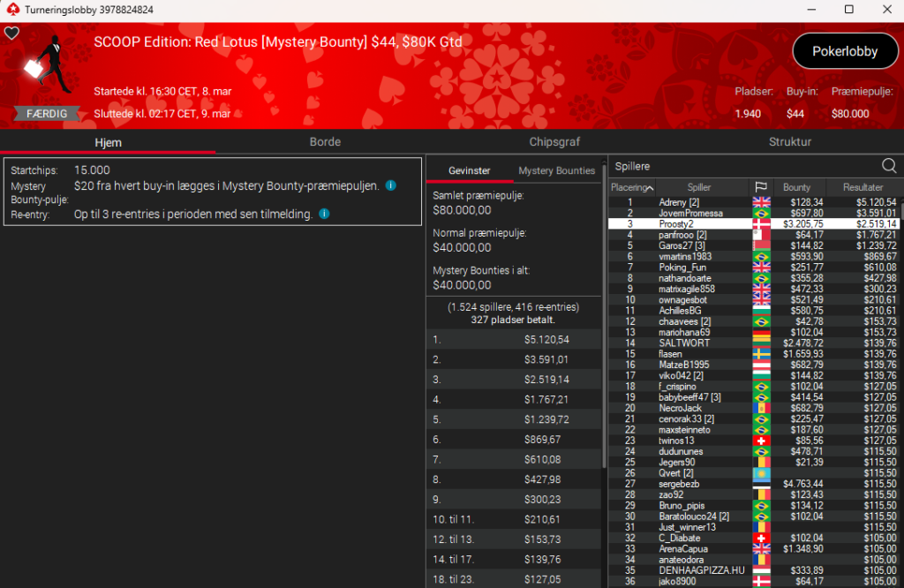Click the Danish flag next to Proosty2
The height and width of the screenshot is (588, 904).
click(x=760, y=224)
